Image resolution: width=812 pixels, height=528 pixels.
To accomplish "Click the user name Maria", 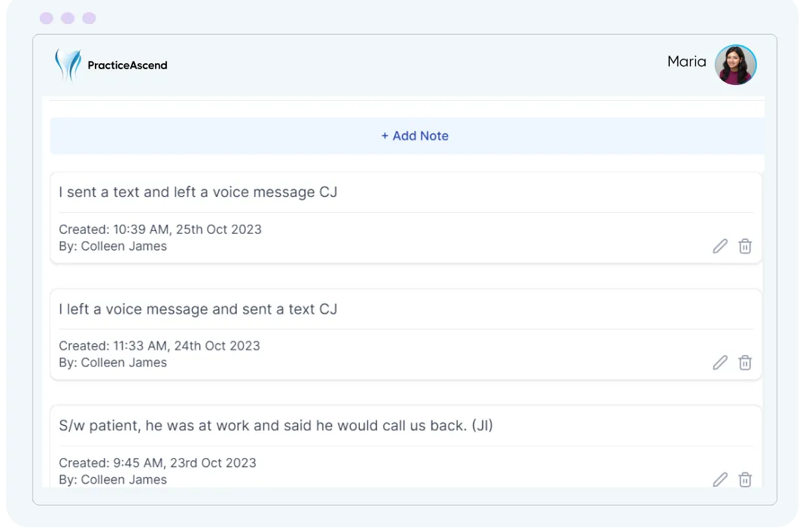I will tap(686, 62).
